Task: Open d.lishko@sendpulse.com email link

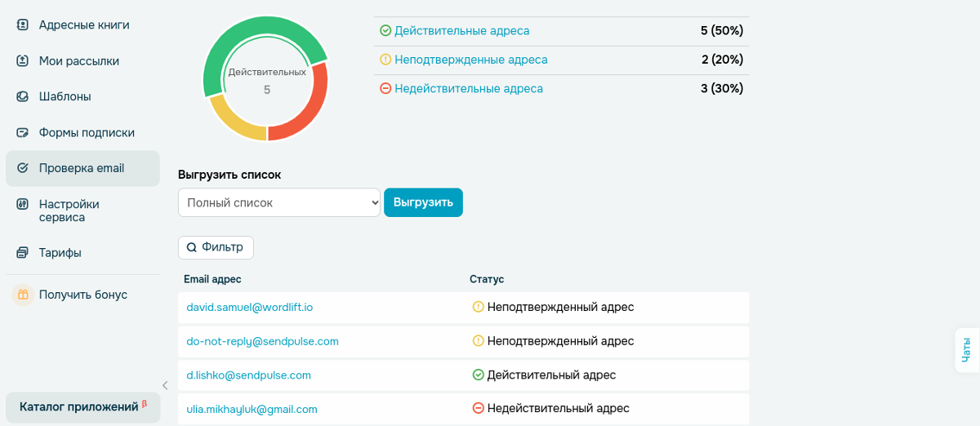Action: tap(248, 375)
